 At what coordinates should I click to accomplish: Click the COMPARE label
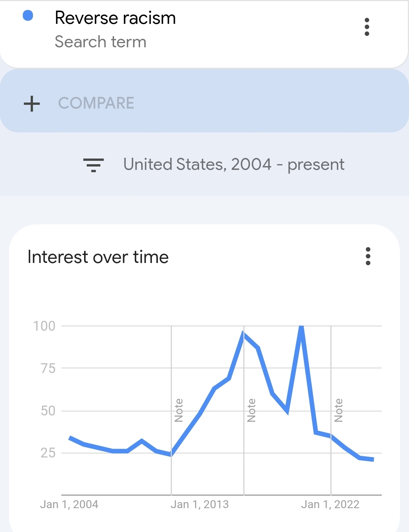pyautogui.click(x=96, y=103)
